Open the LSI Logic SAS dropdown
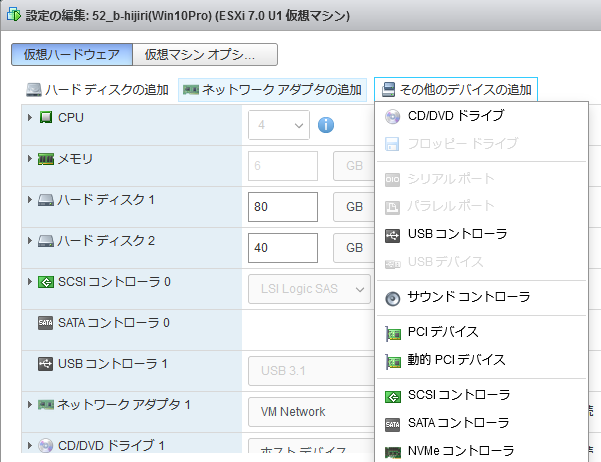The width and height of the screenshot is (601, 462). 309,289
